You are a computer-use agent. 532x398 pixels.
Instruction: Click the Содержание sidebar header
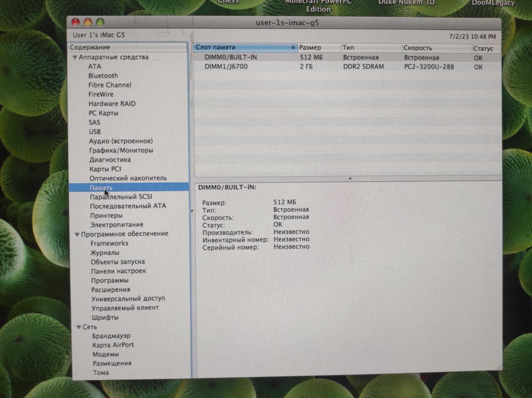128,47
